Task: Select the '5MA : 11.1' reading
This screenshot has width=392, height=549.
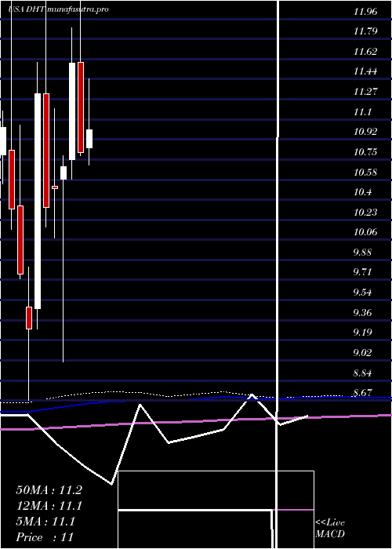Action: [x=45, y=522]
